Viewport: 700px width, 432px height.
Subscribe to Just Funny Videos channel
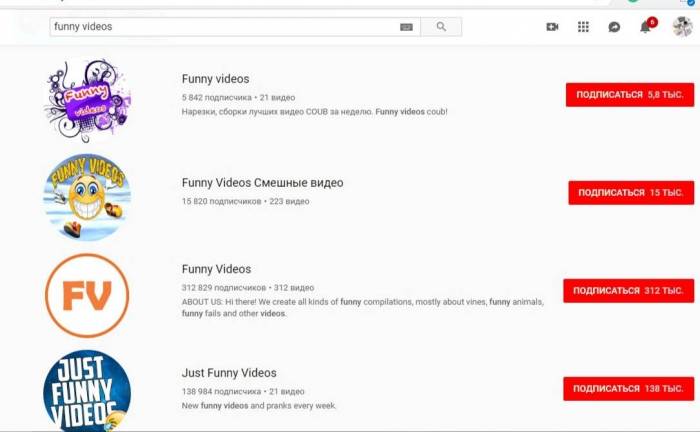point(628,388)
